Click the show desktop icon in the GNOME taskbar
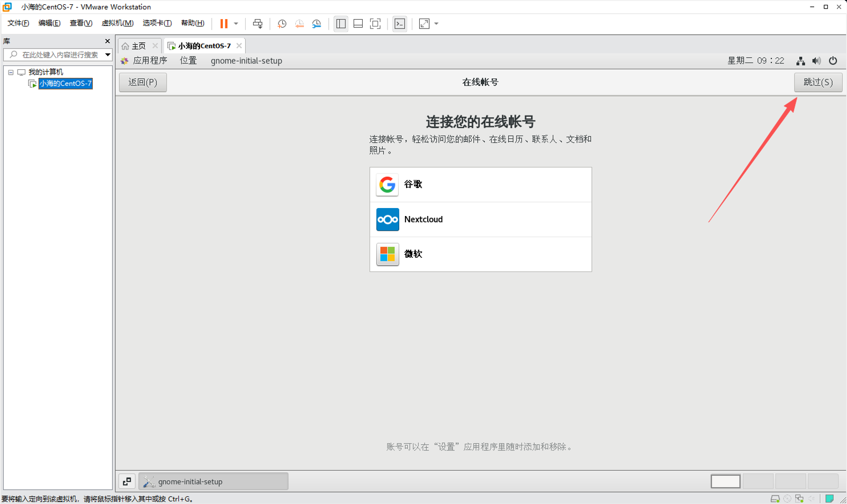Screen dimensions: 847x504 pyautogui.click(x=127, y=482)
